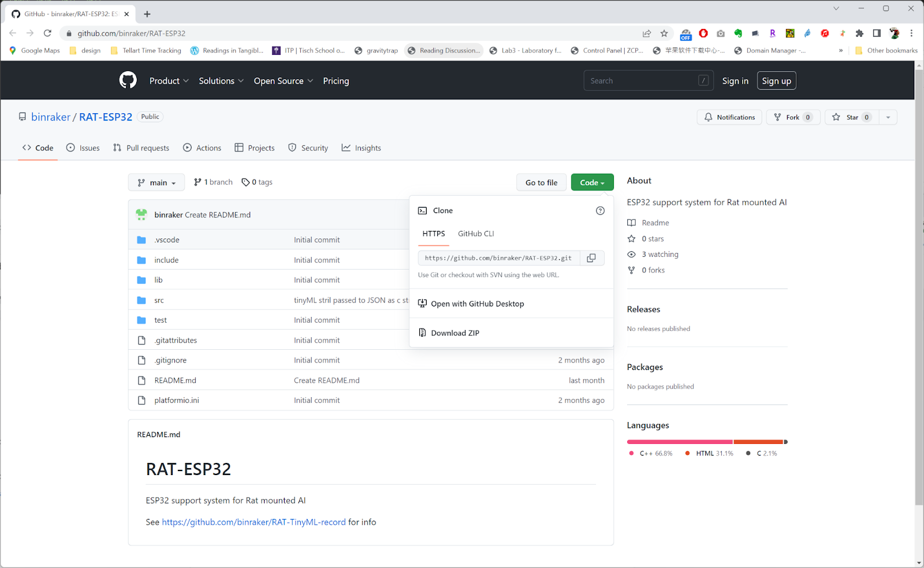Screen dimensions: 924x568
Task: Copy the HTTPS clone URL
Action: 591,258
